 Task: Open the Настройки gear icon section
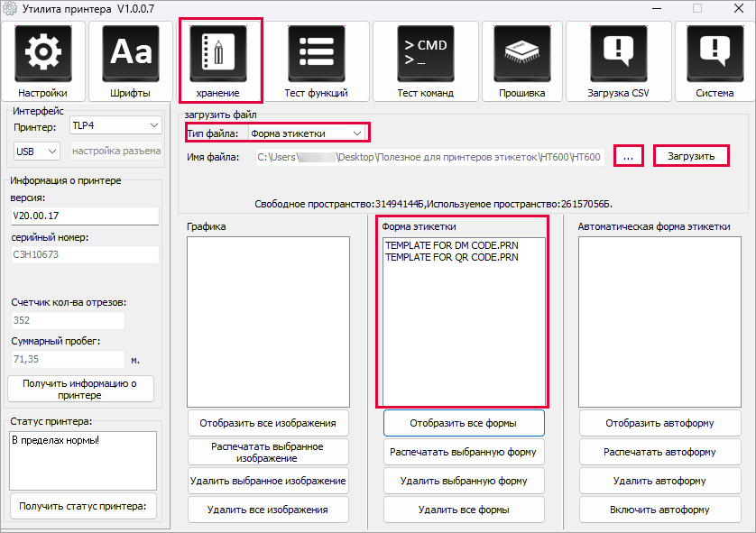click(43, 61)
